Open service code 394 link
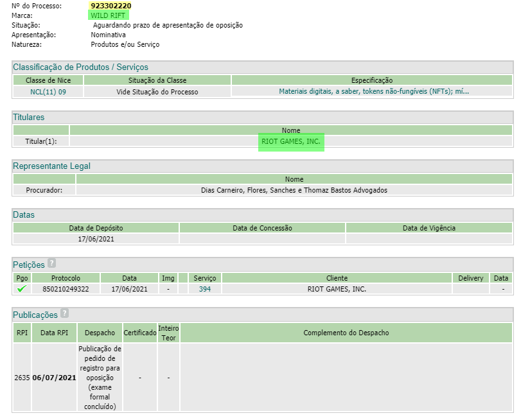This screenshot has width=521, height=420. point(205,289)
